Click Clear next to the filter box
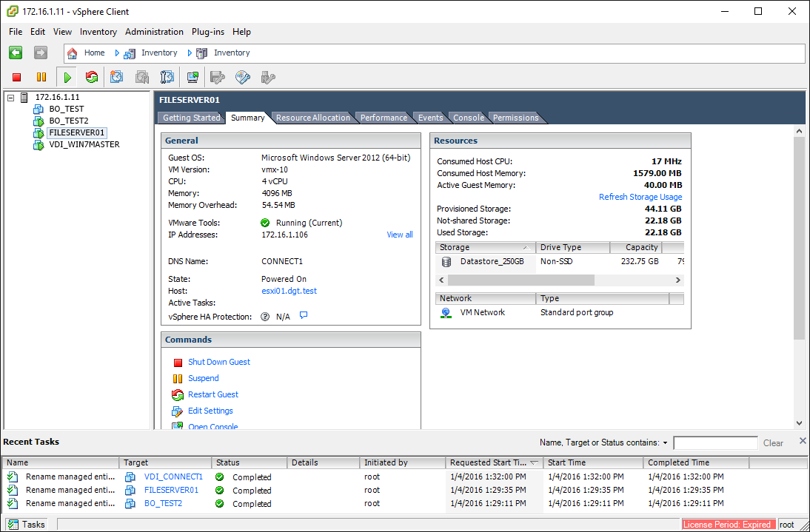 pyautogui.click(x=773, y=442)
